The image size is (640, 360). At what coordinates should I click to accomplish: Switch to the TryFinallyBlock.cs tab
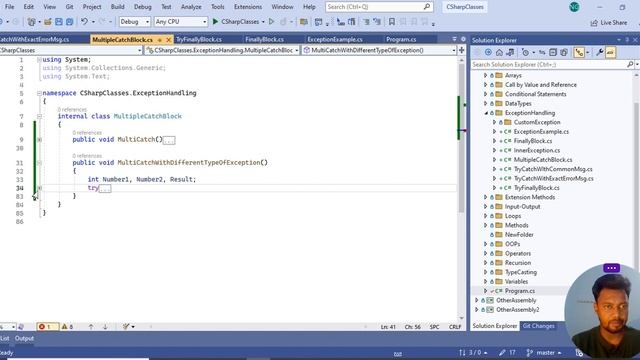[x=199, y=40]
